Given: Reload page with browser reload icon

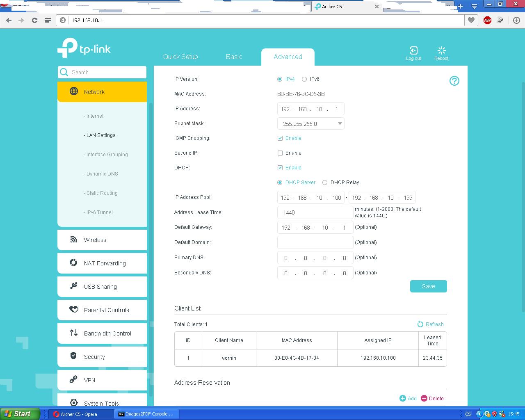Looking at the screenshot, I should point(35,20).
